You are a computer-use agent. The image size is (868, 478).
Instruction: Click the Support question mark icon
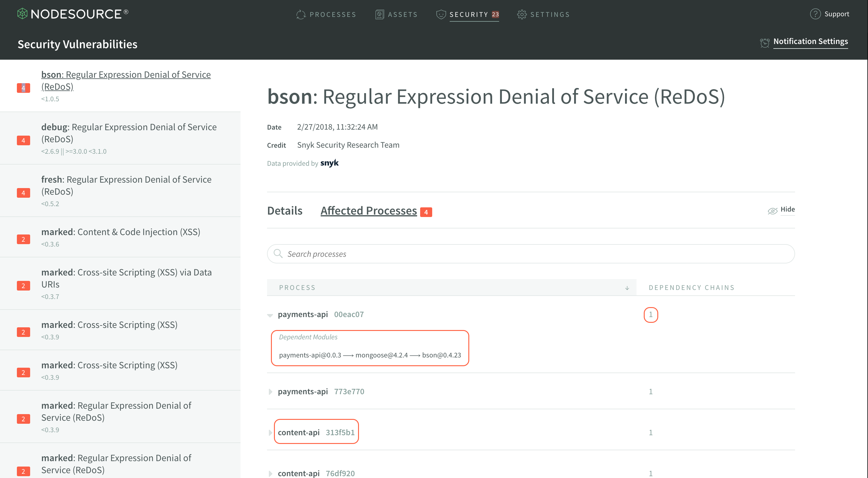(x=815, y=14)
